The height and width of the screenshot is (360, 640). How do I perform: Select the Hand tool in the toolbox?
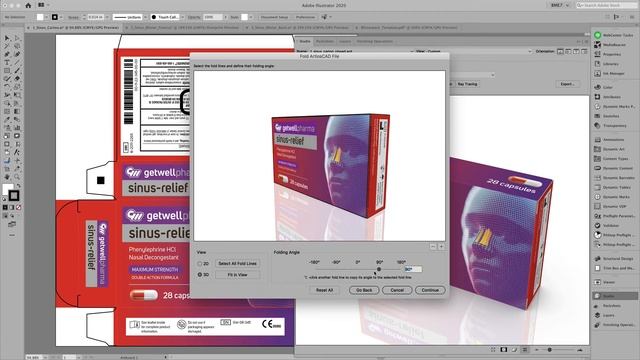7,177
